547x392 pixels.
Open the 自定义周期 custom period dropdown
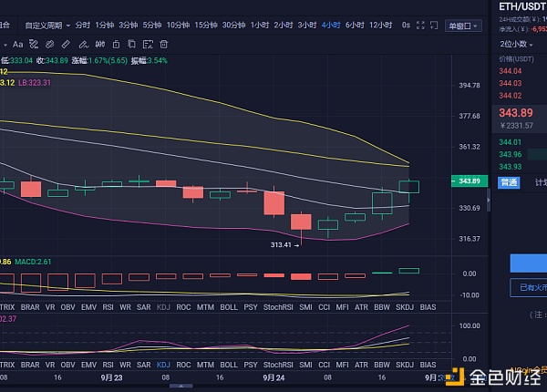(47, 26)
